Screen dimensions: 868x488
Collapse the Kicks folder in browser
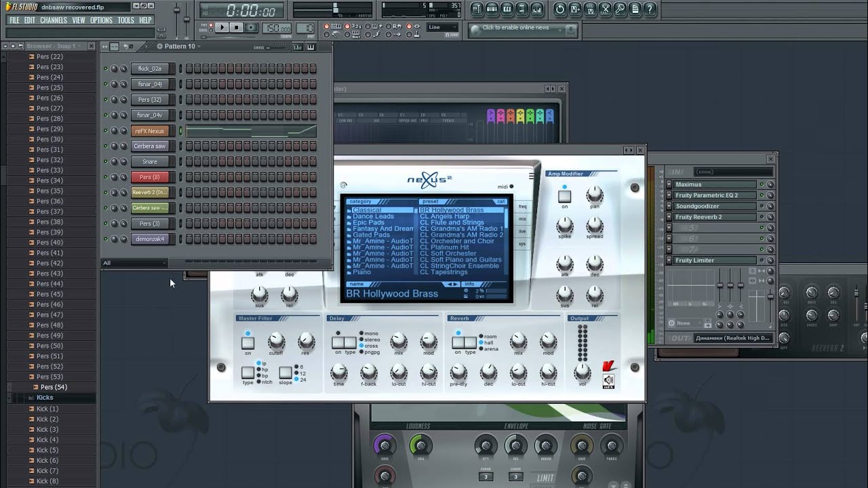(45, 398)
